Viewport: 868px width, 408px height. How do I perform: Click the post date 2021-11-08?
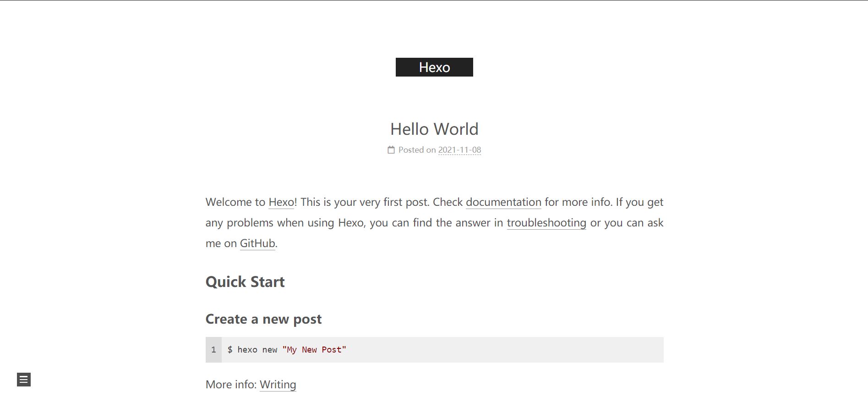tap(459, 150)
